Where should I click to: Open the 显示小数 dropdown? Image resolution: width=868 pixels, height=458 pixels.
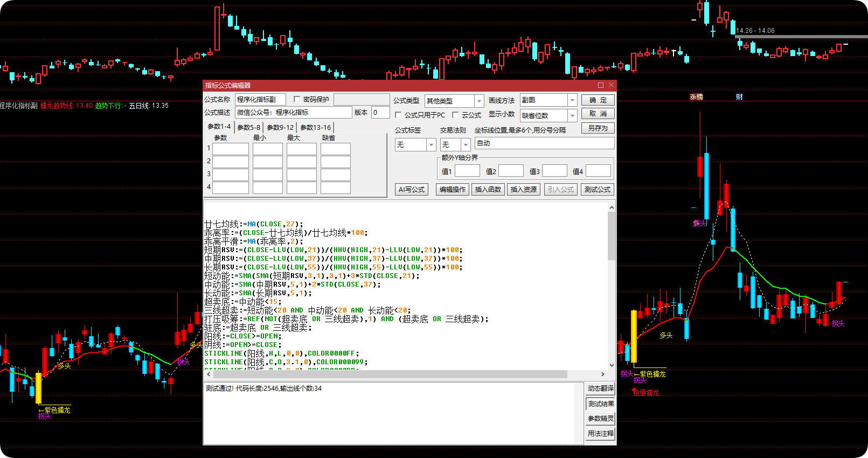click(572, 115)
